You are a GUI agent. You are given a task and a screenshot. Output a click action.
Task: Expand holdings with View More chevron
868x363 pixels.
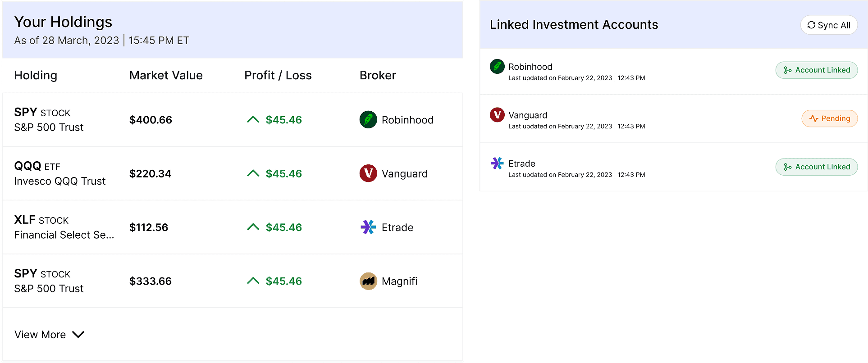pyautogui.click(x=78, y=335)
